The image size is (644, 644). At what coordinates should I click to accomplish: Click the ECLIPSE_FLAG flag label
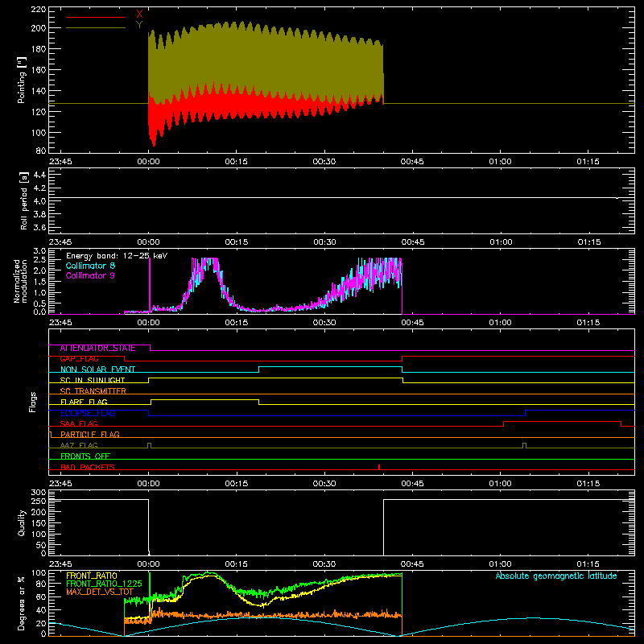pos(88,413)
